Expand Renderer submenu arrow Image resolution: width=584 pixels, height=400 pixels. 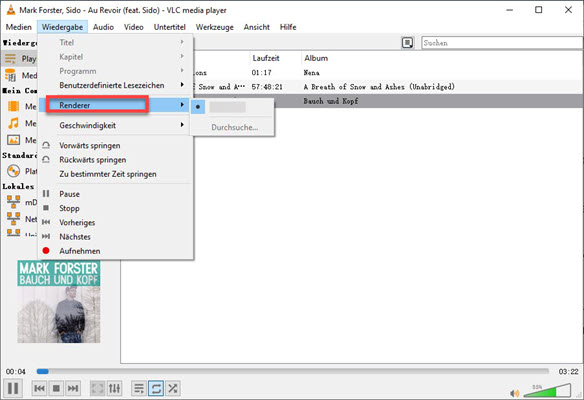pos(182,105)
